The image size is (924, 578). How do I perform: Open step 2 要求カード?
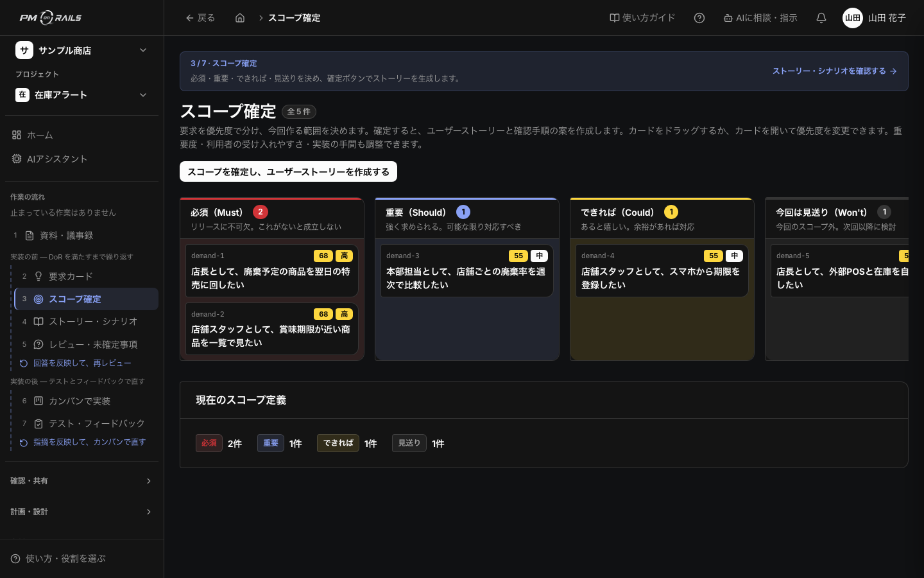tap(86, 276)
